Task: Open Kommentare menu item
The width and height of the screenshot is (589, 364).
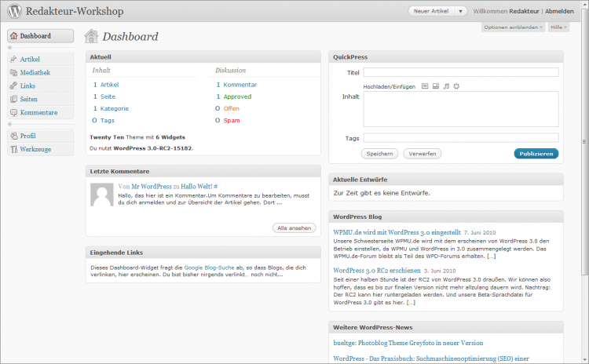Action: (41, 113)
